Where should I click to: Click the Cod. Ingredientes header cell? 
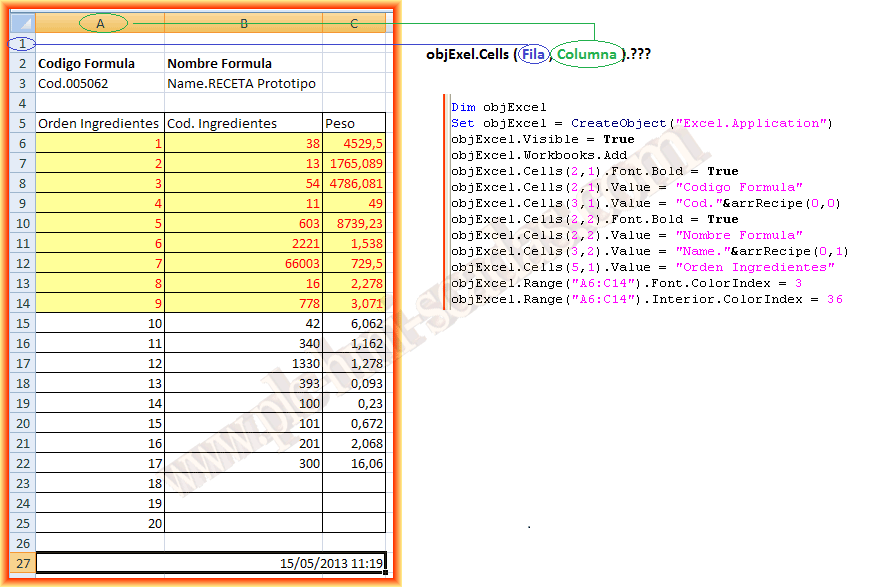pos(243,123)
